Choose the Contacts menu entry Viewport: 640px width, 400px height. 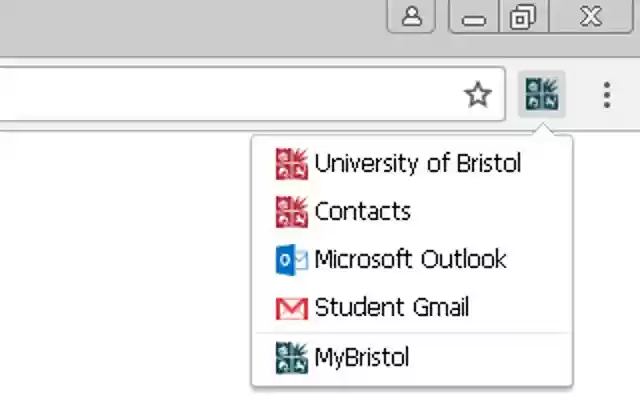point(362,212)
